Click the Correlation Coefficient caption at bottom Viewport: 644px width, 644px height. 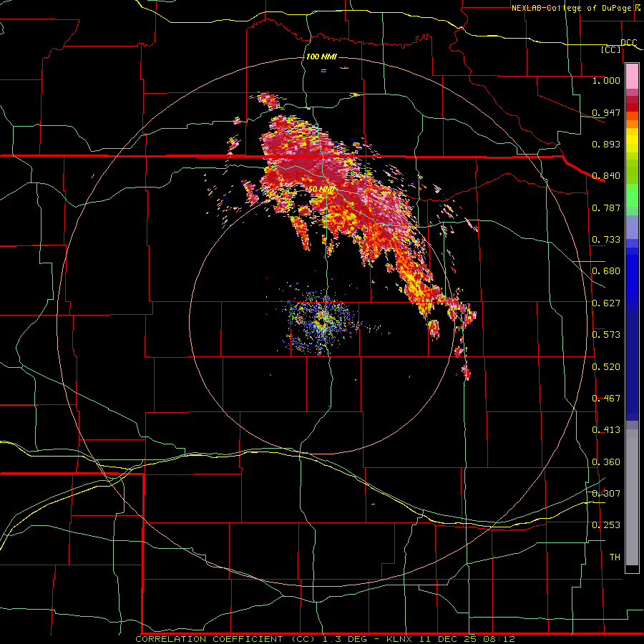pyautogui.click(x=326, y=639)
